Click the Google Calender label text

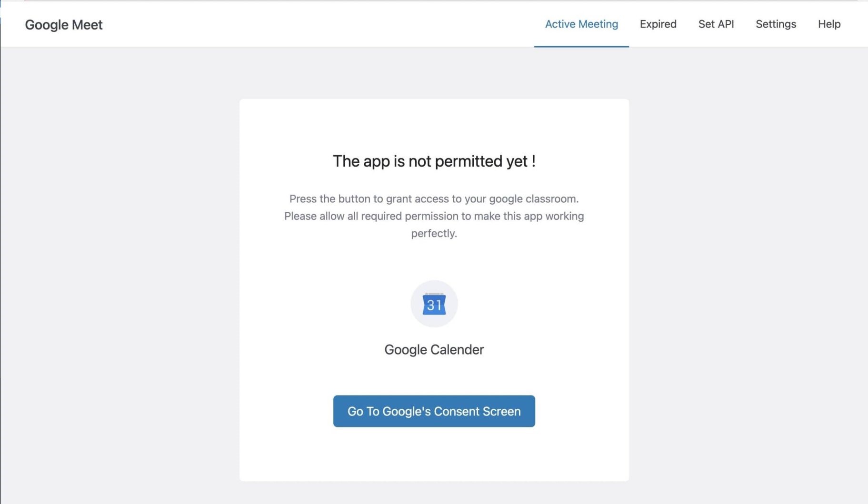(434, 350)
